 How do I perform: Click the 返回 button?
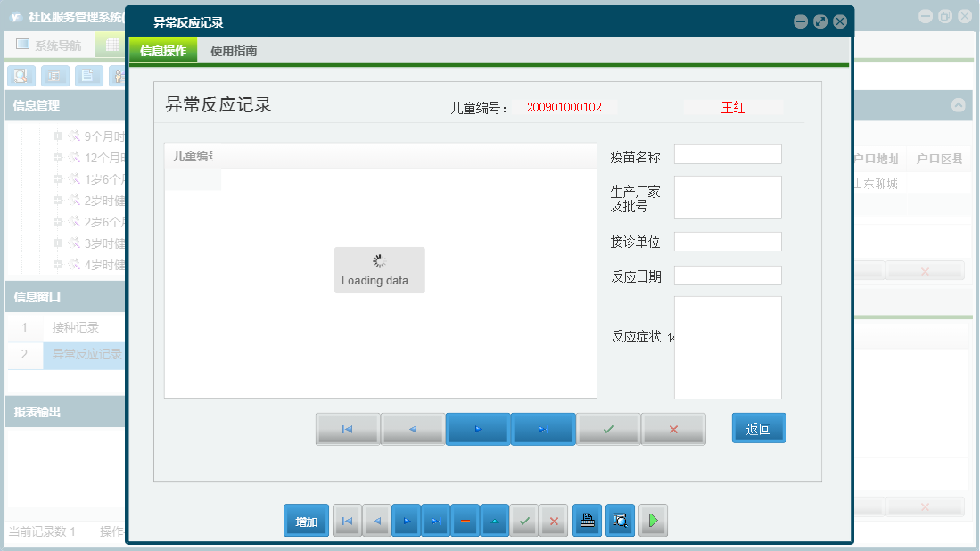759,428
